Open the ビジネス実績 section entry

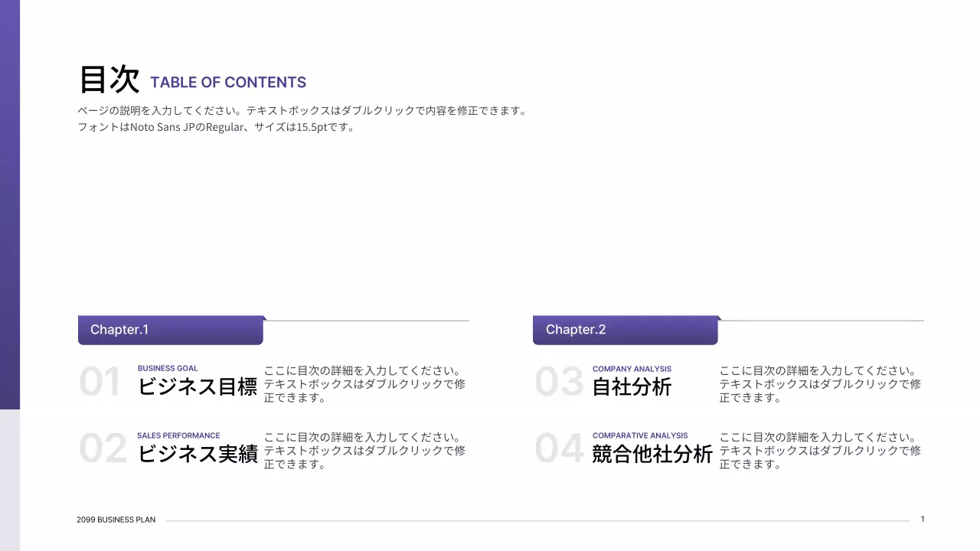197,454
